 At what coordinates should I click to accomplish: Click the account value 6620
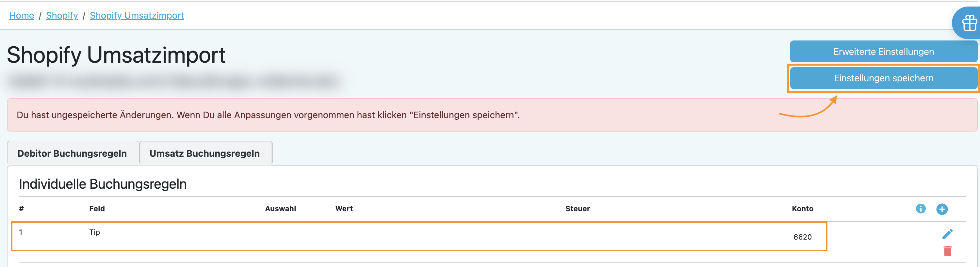[802, 237]
